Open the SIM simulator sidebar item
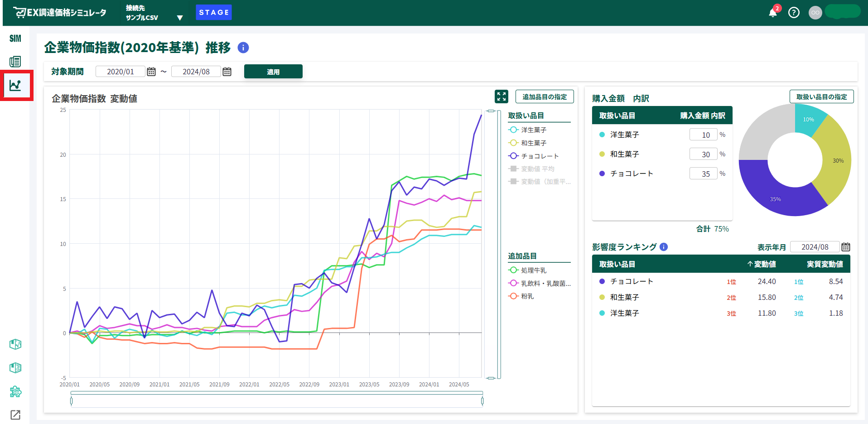Screen dimensions: 868x424 click(15, 39)
